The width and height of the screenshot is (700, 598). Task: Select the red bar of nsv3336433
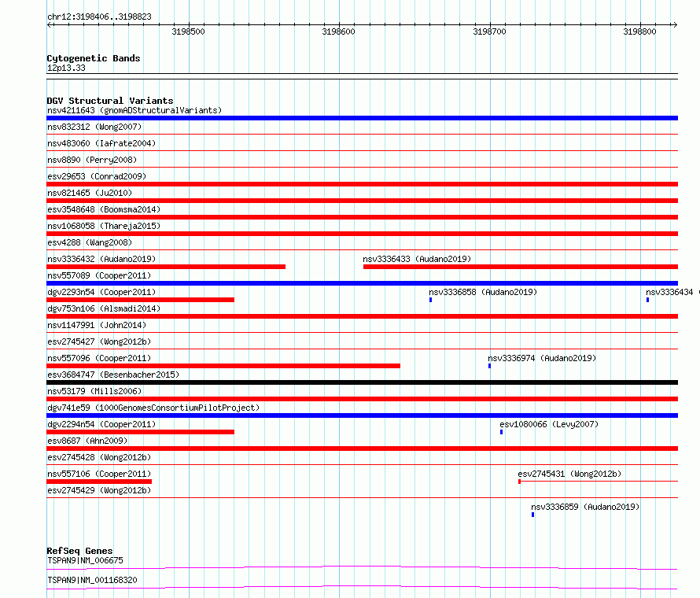click(521, 267)
